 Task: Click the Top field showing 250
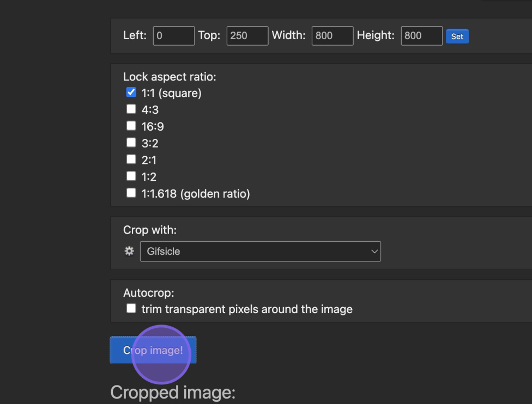[247, 35]
